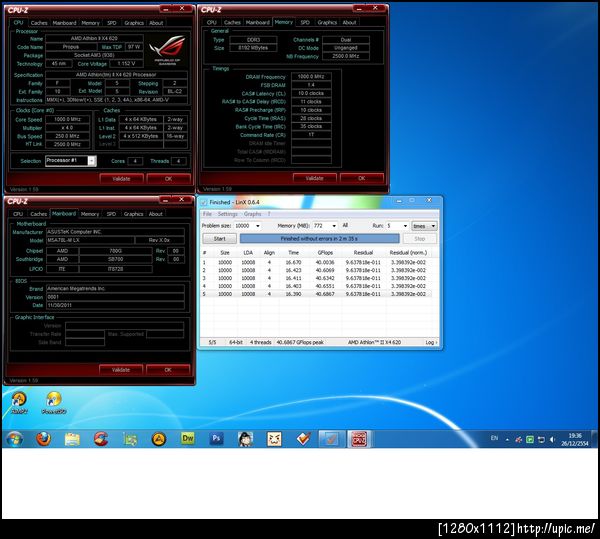Expand the Processor #1 selection dropdown
This screenshot has height=539, width=600.
click(x=91, y=161)
